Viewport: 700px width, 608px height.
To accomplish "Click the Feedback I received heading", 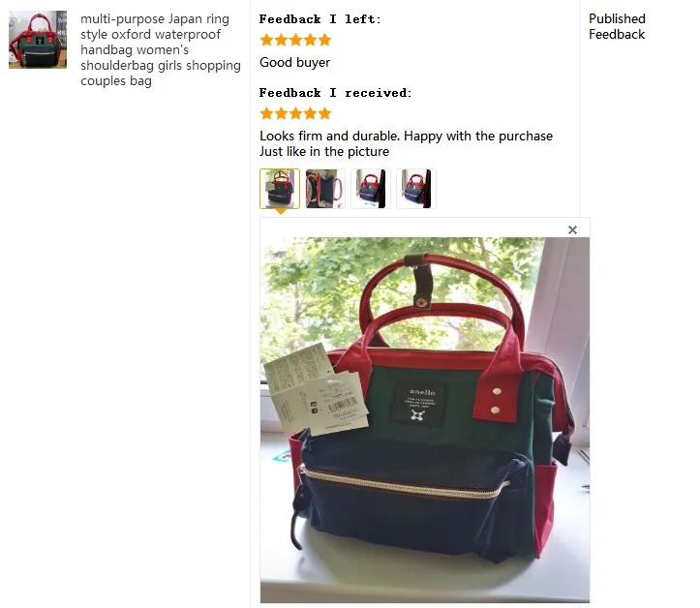I will click(x=335, y=93).
